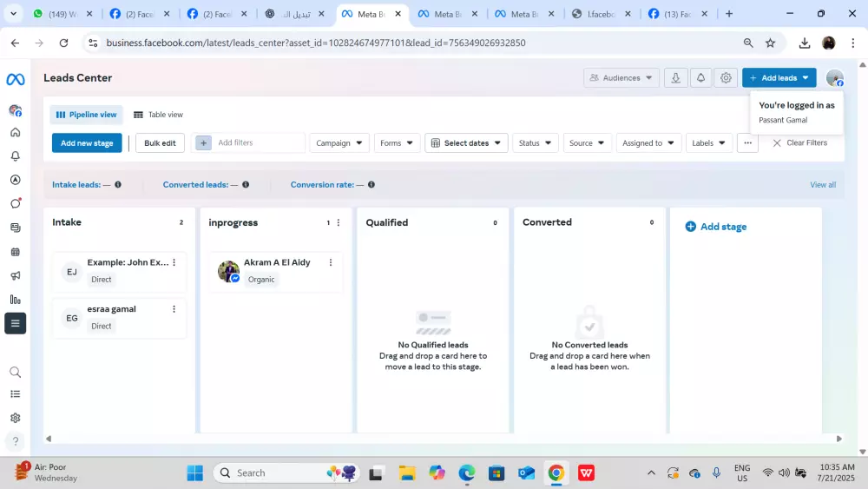Reload the page with refresh button

click(63, 43)
